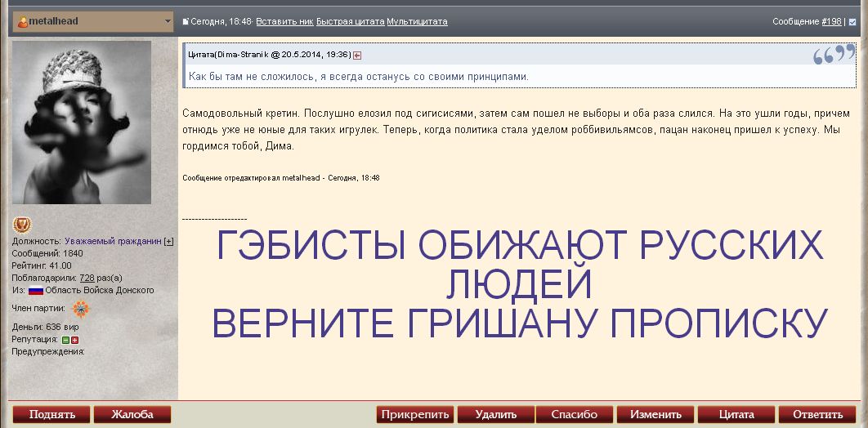The width and height of the screenshot is (868, 428).
Task: Click the post icon before Сегодня, 18:48
Action: tap(186, 22)
